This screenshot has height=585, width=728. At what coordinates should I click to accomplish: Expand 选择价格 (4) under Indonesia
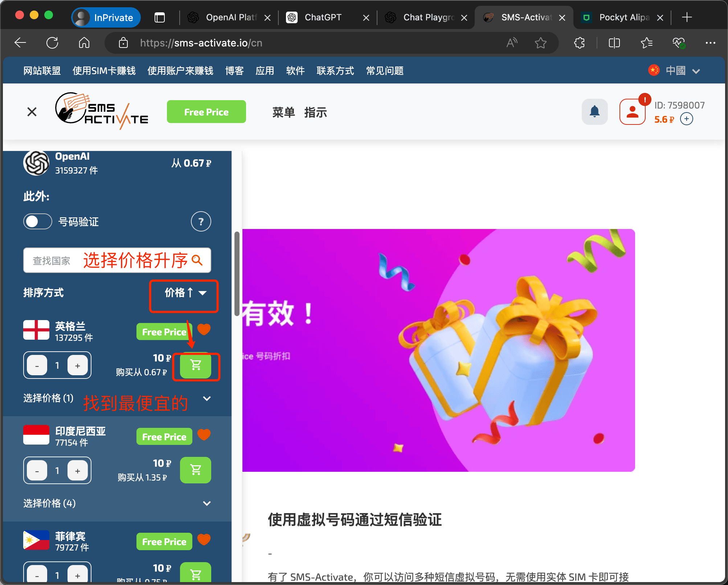207,503
